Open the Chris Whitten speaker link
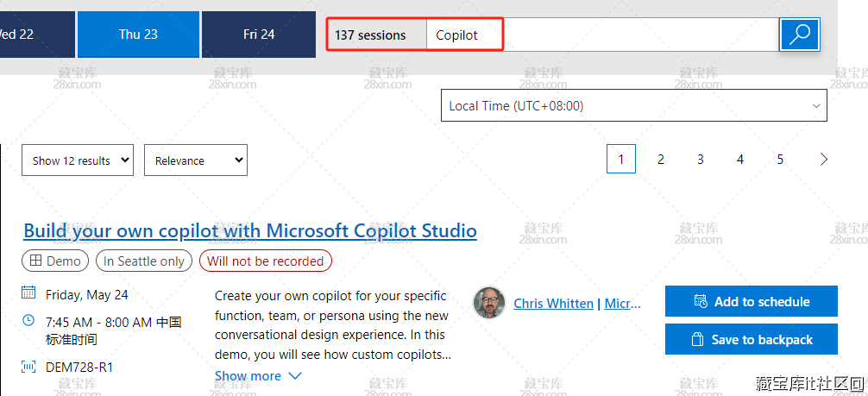 point(553,303)
